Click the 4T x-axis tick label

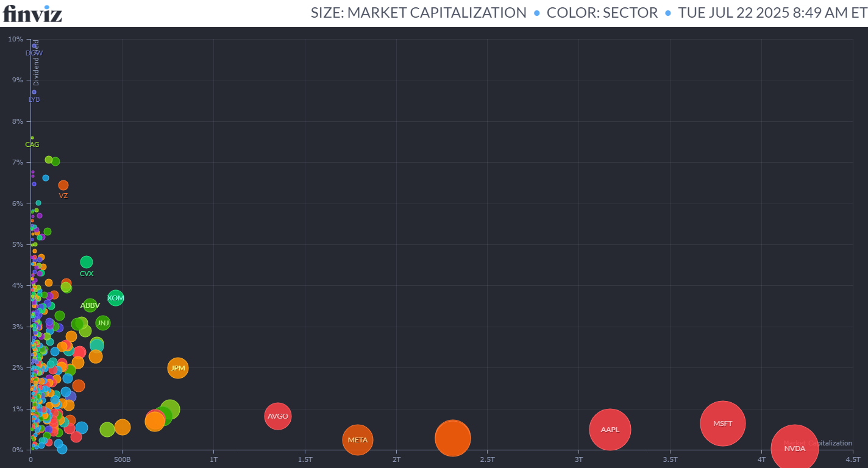tap(762, 459)
